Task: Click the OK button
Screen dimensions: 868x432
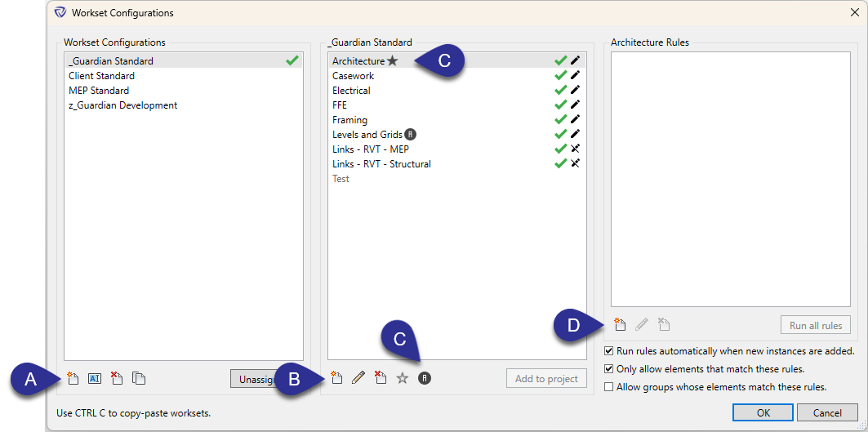Action: click(763, 412)
